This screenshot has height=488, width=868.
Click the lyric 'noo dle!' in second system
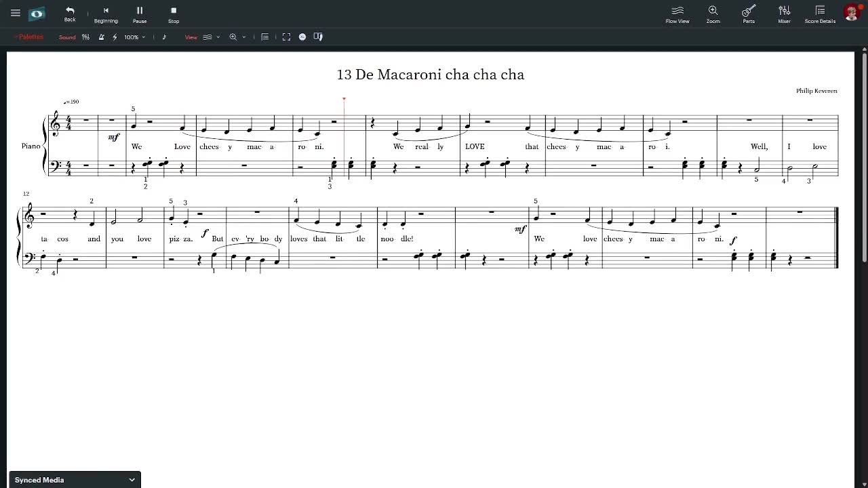coord(397,239)
